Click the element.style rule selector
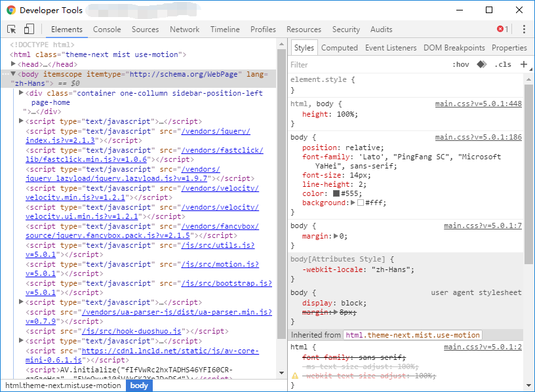This screenshot has height=392, width=535. [319, 79]
